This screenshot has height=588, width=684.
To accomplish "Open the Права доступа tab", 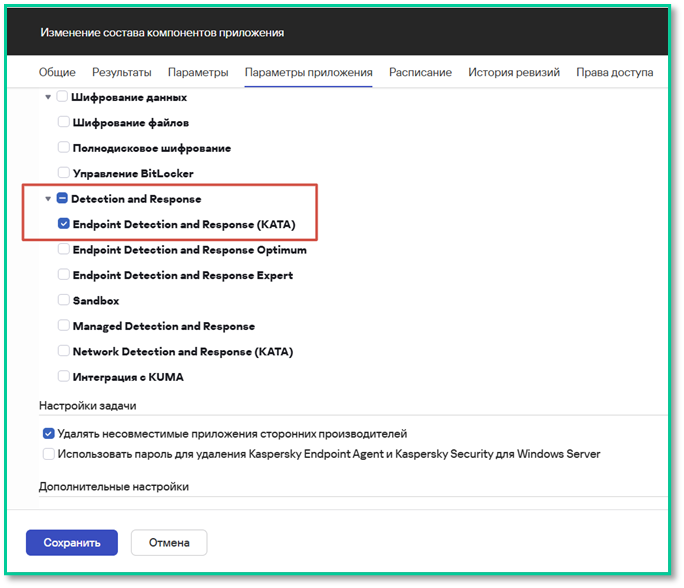I will click(614, 72).
